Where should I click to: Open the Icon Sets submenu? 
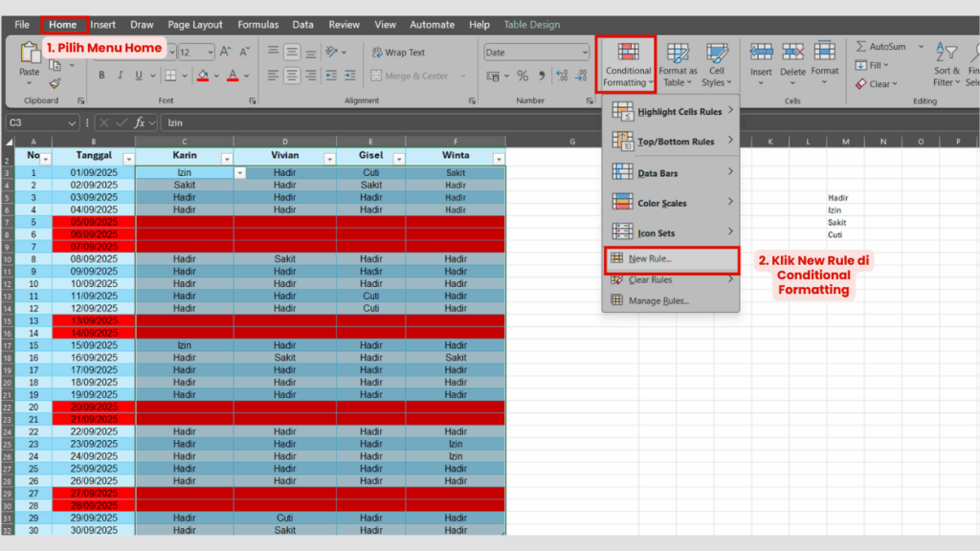pyautogui.click(x=670, y=231)
